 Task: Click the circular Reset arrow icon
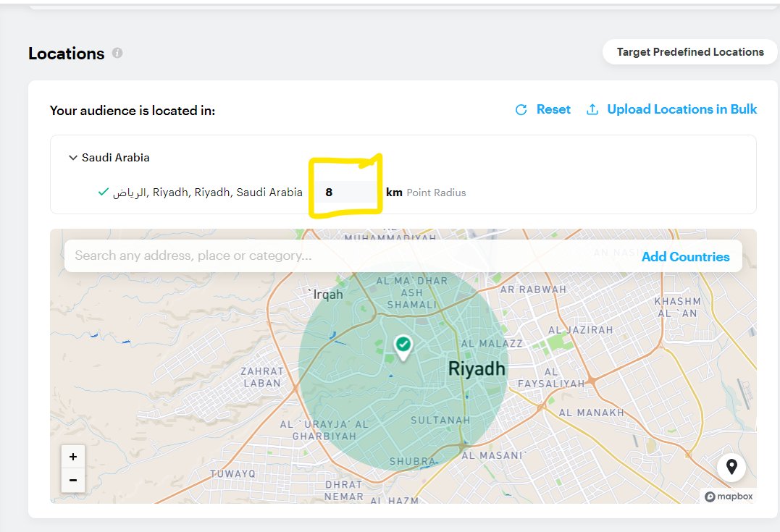521,110
